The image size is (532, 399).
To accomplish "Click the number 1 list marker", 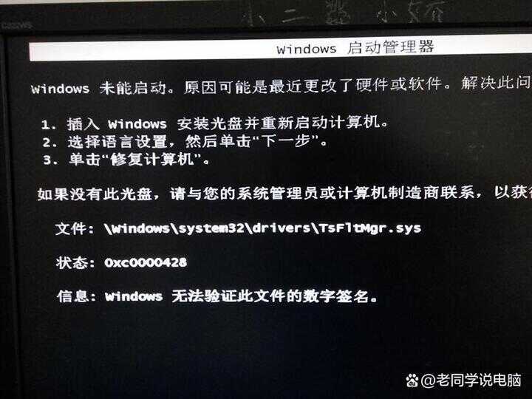I will click(x=46, y=125).
